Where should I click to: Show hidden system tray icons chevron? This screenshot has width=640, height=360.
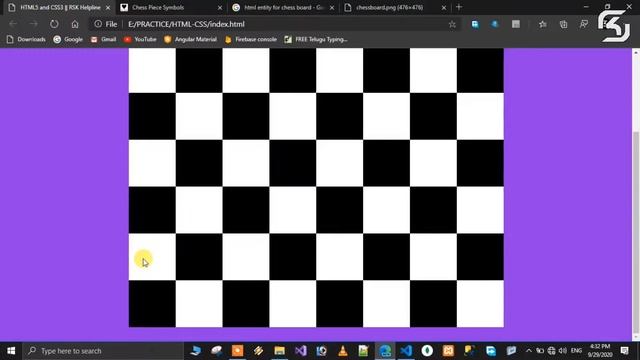point(529,351)
